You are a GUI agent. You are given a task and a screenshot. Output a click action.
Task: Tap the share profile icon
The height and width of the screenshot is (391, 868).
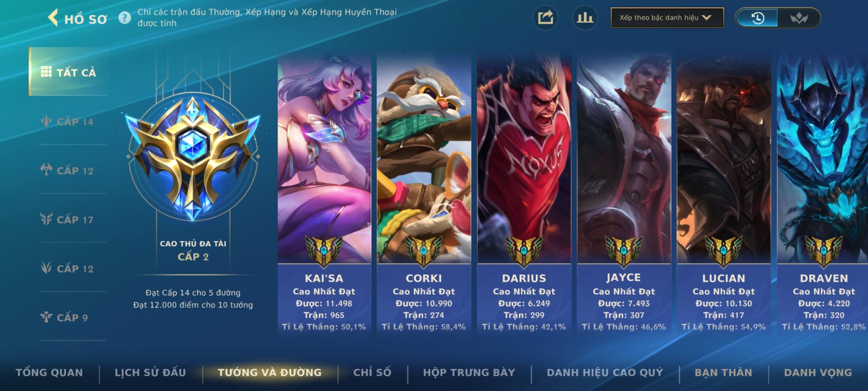point(545,18)
